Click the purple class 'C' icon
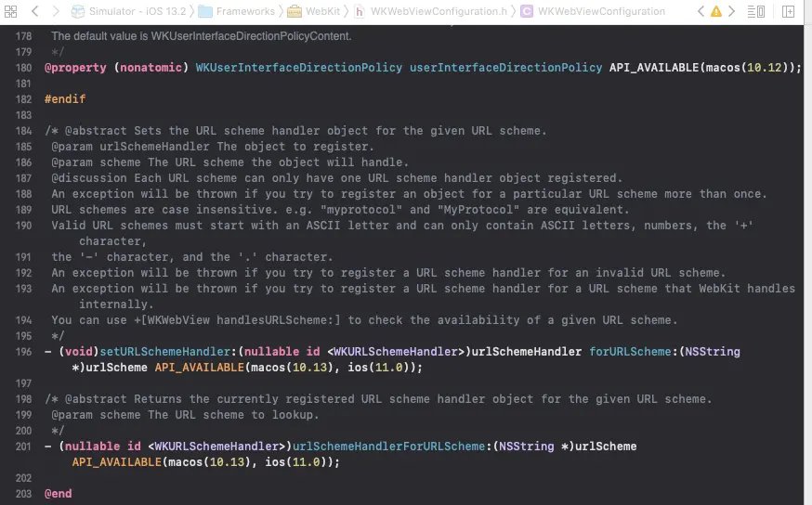The height and width of the screenshot is (505, 812). (527, 11)
